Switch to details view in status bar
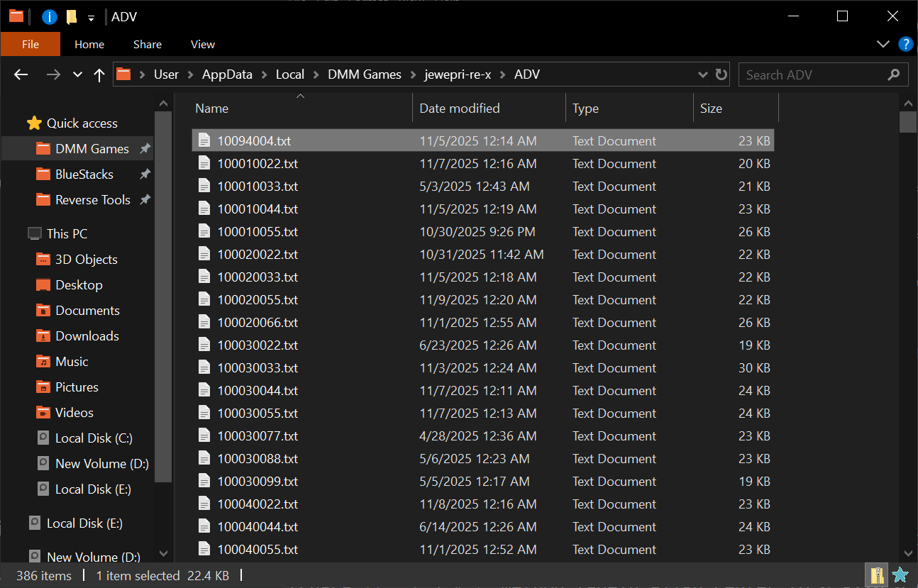Viewport: 918px width, 588px height. click(x=878, y=575)
